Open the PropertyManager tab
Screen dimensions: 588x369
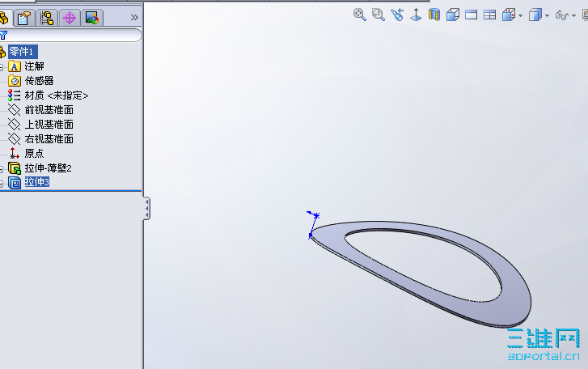coord(24,18)
